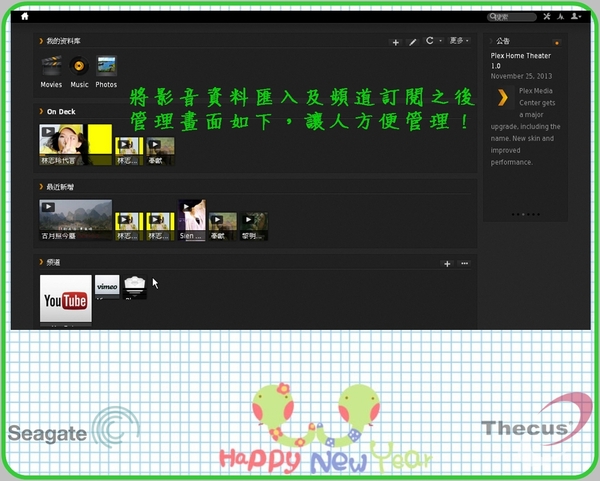Add a library section with the plus button in 我的資料庫
Viewport: 600px width, 481px height.
(396, 42)
